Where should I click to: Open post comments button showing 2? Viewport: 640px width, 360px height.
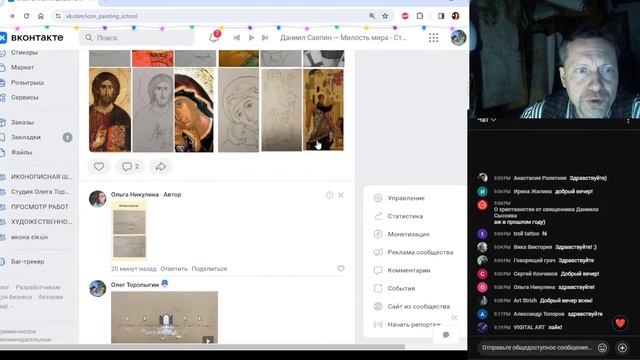131,167
